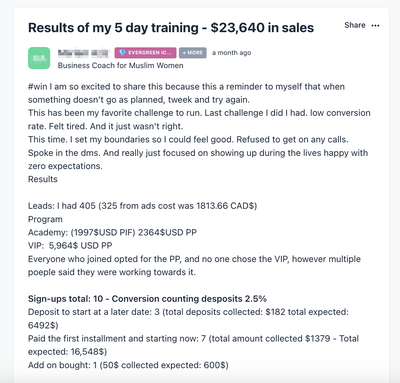Viewport: 400px width, 383px height.
Task: Click the diamond icon in Evergreen badge
Action: [122, 53]
